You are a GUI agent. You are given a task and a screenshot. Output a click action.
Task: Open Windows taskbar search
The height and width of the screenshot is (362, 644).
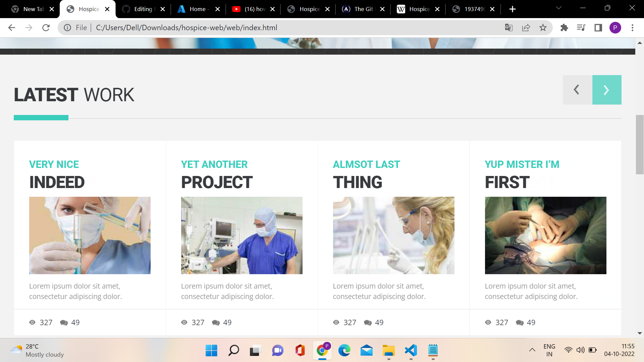(x=233, y=351)
